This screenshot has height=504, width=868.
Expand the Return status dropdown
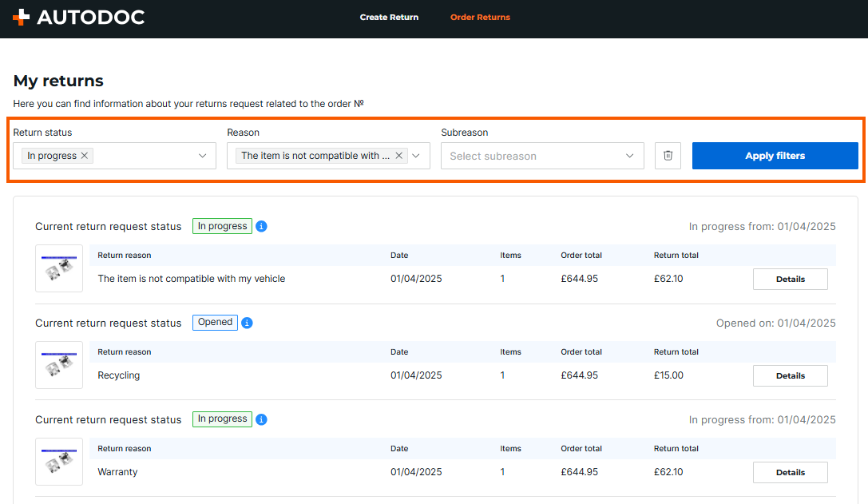coord(202,156)
